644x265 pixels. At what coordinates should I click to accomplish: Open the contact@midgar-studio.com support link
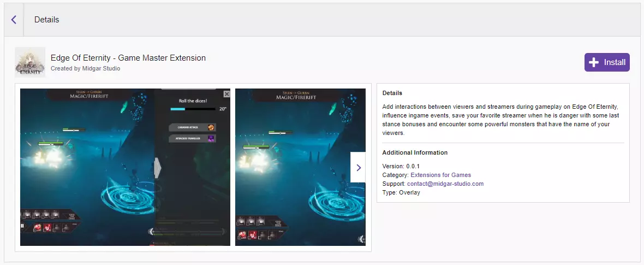click(445, 184)
